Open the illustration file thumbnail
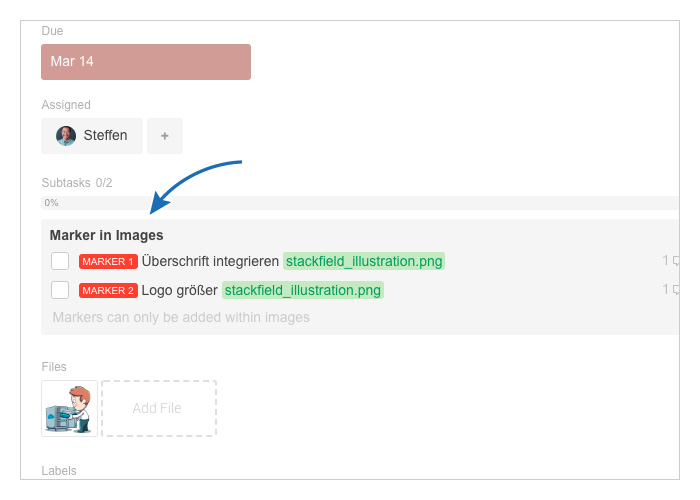This screenshot has width=700, height=500. 69,408
